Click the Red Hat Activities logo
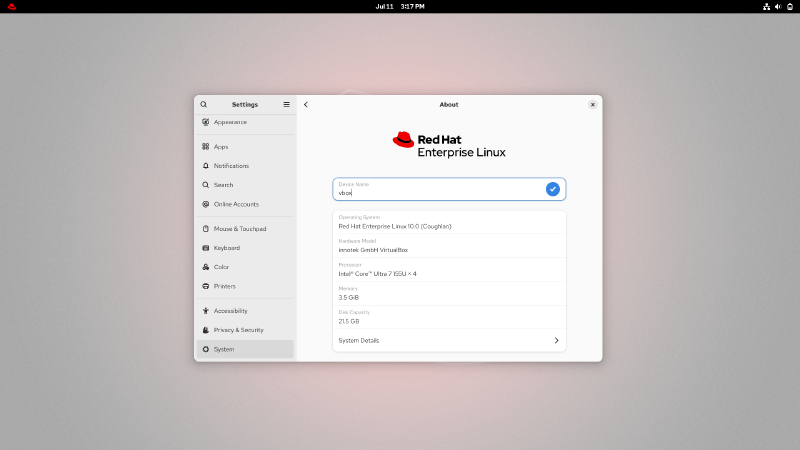Viewport: 800px width, 450px height. tap(11, 6)
